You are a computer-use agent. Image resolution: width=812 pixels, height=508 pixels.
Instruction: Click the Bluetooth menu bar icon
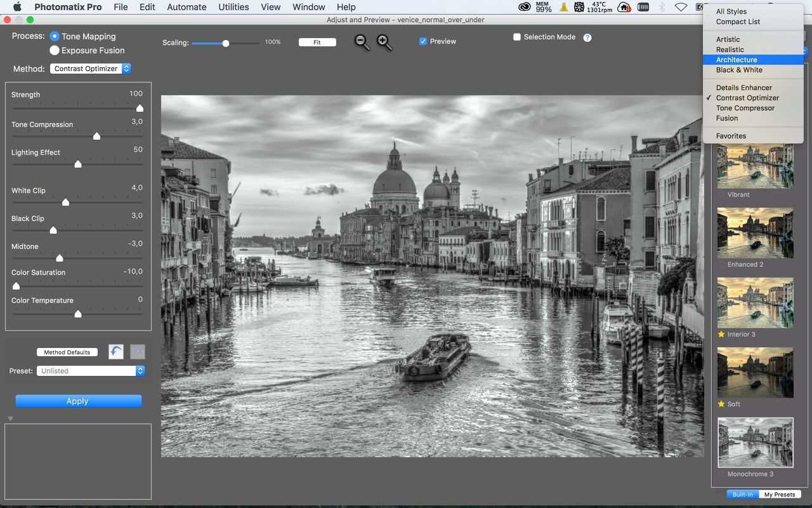662,7
